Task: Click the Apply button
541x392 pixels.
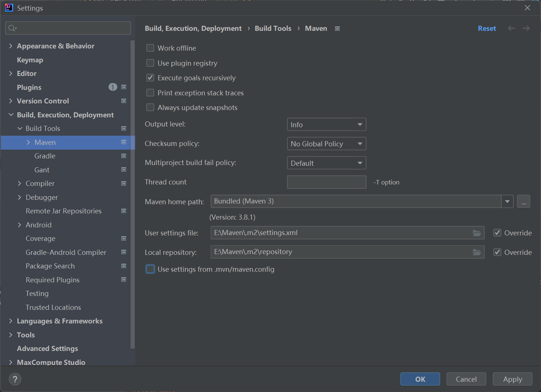Action: 512,379
